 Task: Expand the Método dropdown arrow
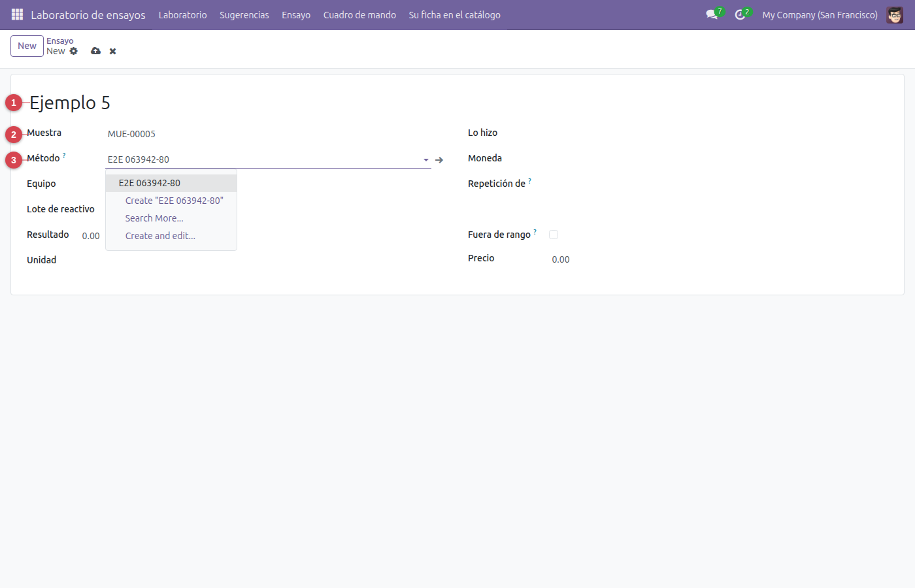426,159
